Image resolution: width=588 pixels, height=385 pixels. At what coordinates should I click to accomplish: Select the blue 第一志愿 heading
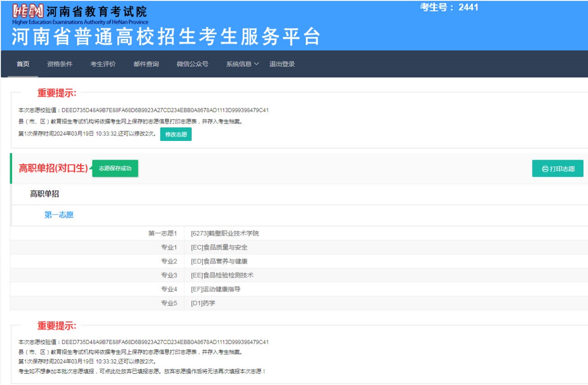[x=59, y=215]
